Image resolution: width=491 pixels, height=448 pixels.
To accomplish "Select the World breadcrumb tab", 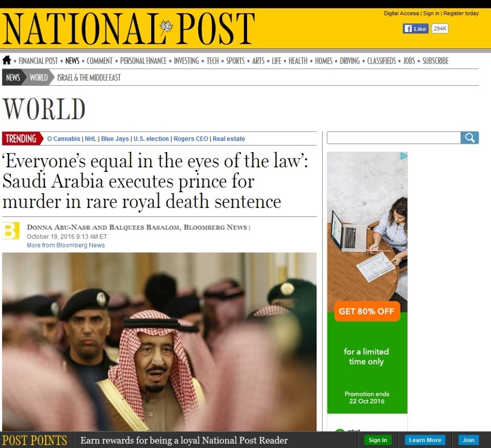I will click(x=38, y=78).
